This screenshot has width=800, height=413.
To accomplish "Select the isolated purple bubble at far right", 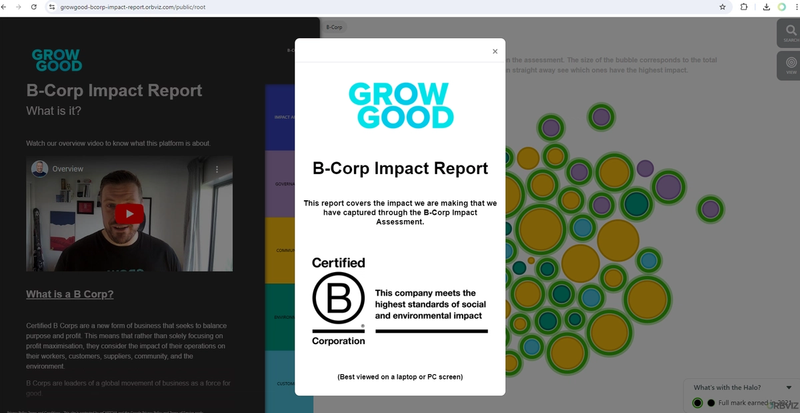I will 710,209.
